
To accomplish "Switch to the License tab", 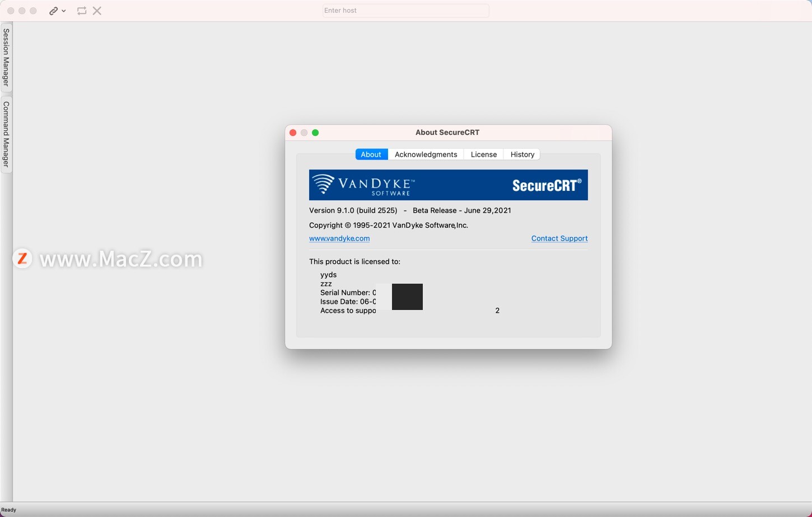I will coord(484,154).
